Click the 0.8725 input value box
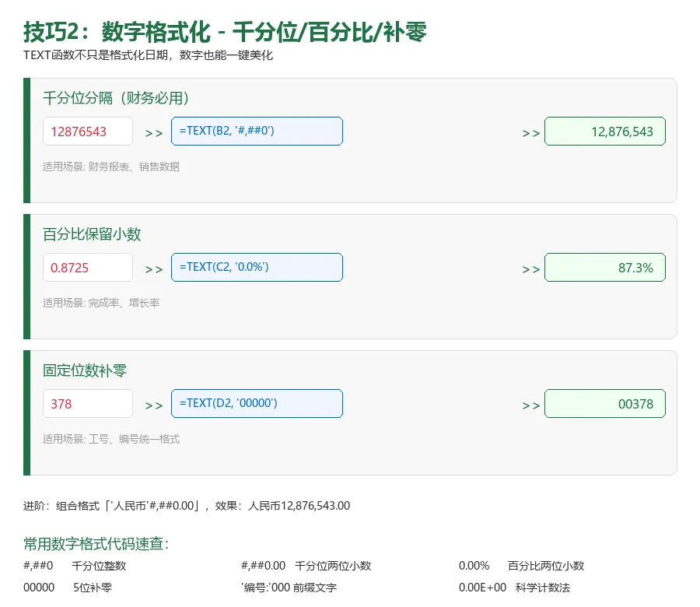700x607 pixels. pos(87,268)
